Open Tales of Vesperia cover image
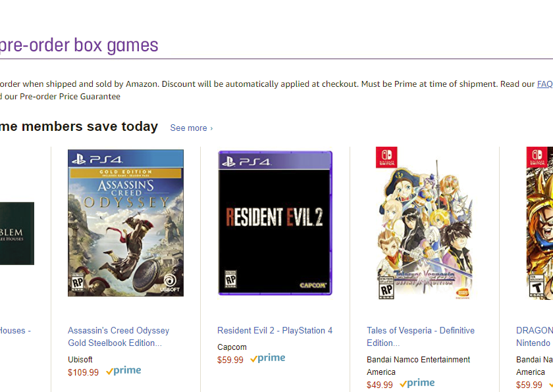Screen dimensions: 553x392 click(x=425, y=223)
